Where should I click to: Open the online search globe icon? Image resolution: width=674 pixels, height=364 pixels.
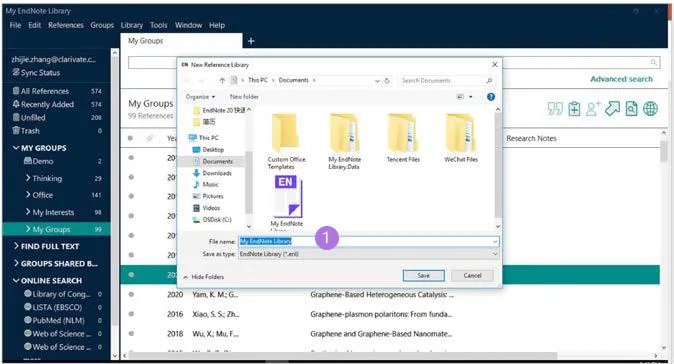[650, 109]
